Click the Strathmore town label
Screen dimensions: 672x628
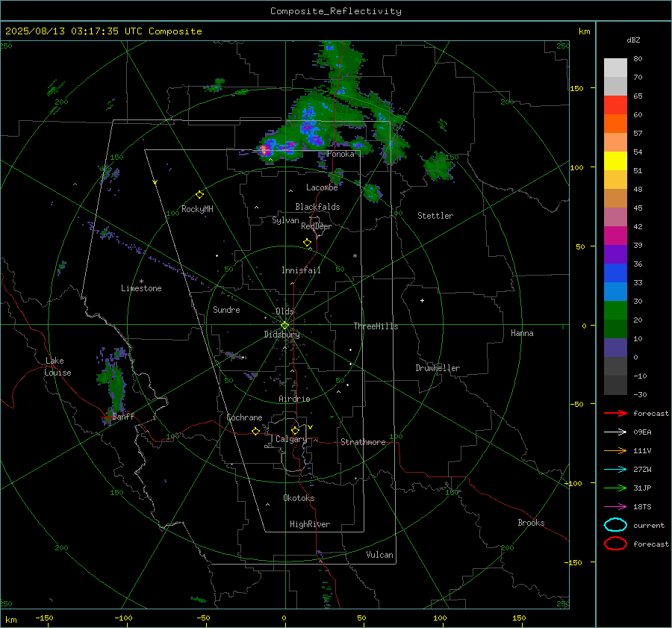point(363,442)
